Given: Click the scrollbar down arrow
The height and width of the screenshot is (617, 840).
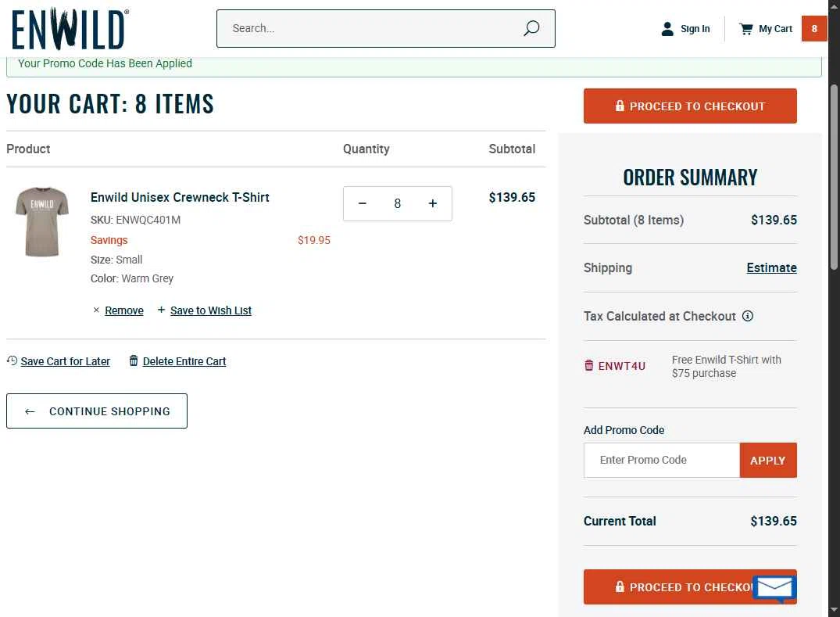Looking at the screenshot, I should point(834,610).
